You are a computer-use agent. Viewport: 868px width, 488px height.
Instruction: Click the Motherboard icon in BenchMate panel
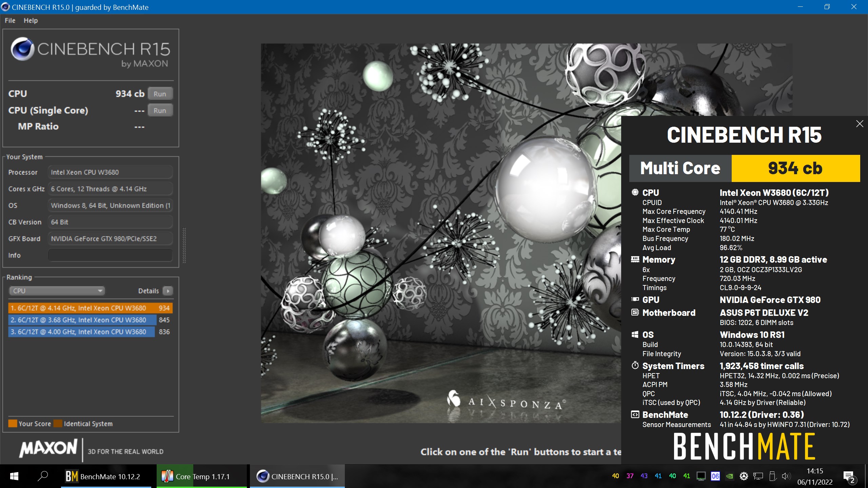point(635,312)
